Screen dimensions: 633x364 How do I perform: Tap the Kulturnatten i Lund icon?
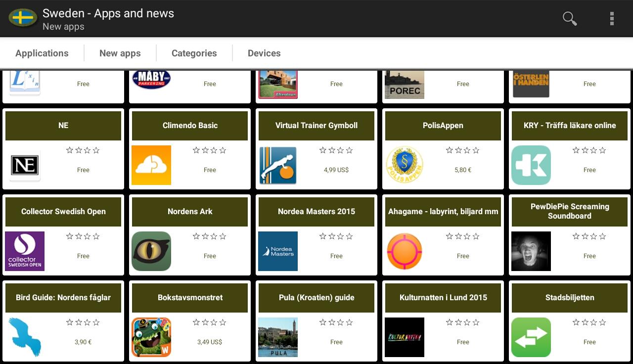click(405, 337)
